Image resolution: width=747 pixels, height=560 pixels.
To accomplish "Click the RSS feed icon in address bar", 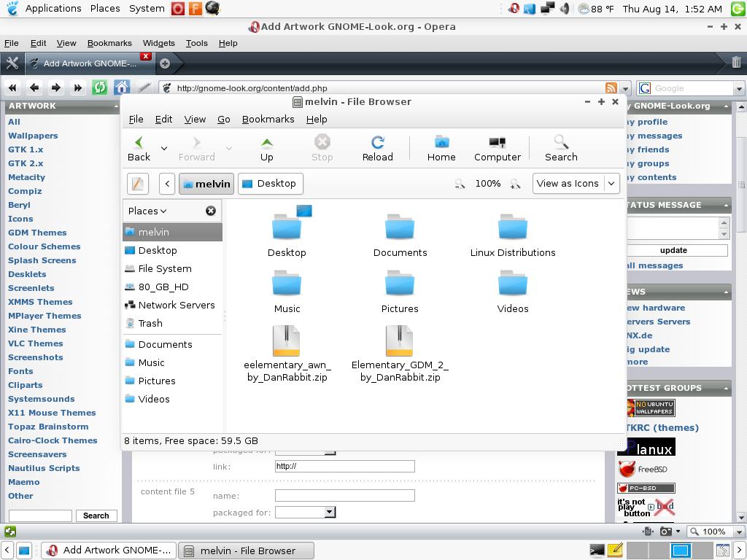I will pyautogui.click(x=611, y=88).
